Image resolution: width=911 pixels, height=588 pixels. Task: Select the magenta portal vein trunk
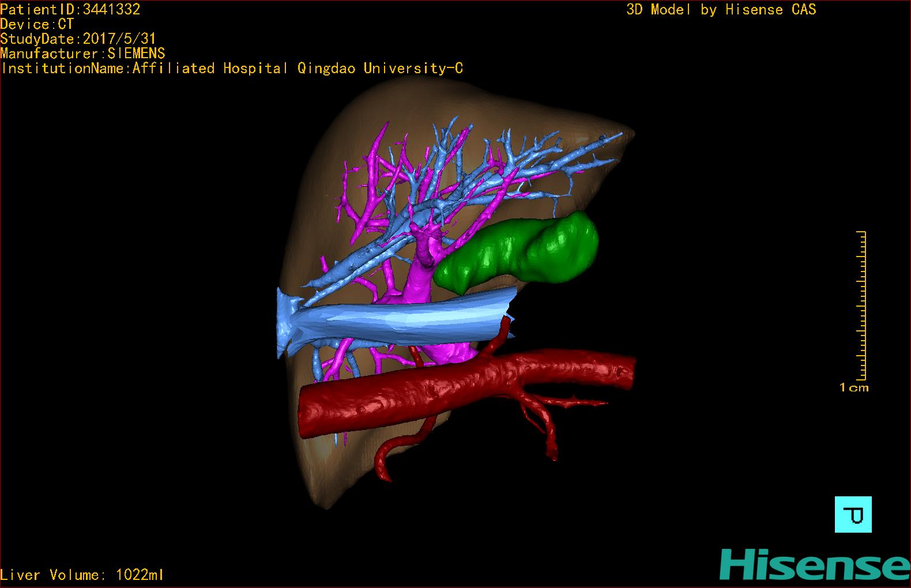tap(420, 280)
